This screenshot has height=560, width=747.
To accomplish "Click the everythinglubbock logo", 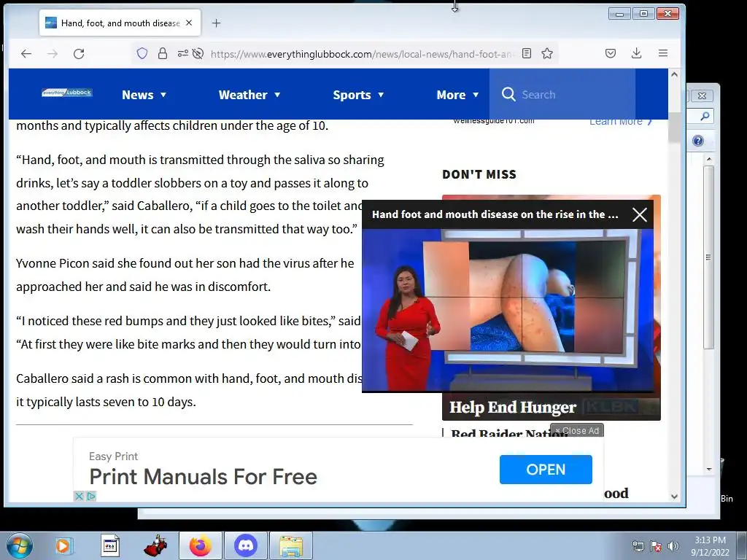I will coord(66,93).
